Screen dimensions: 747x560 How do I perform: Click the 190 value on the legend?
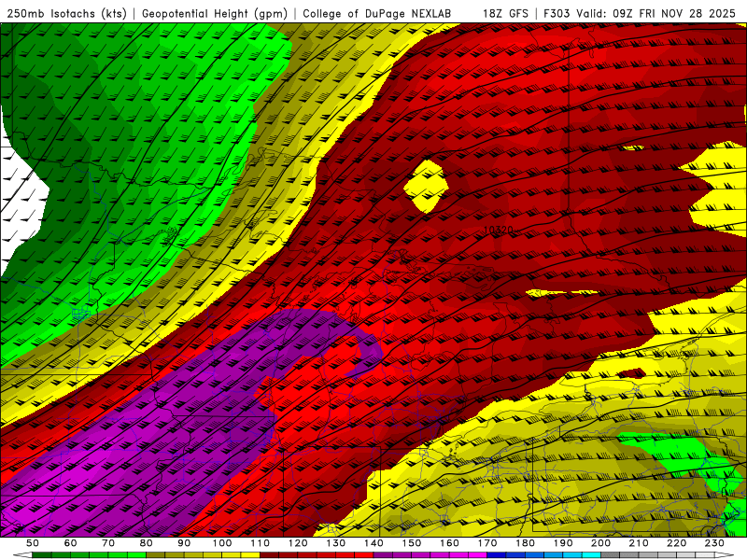(563, 543)
